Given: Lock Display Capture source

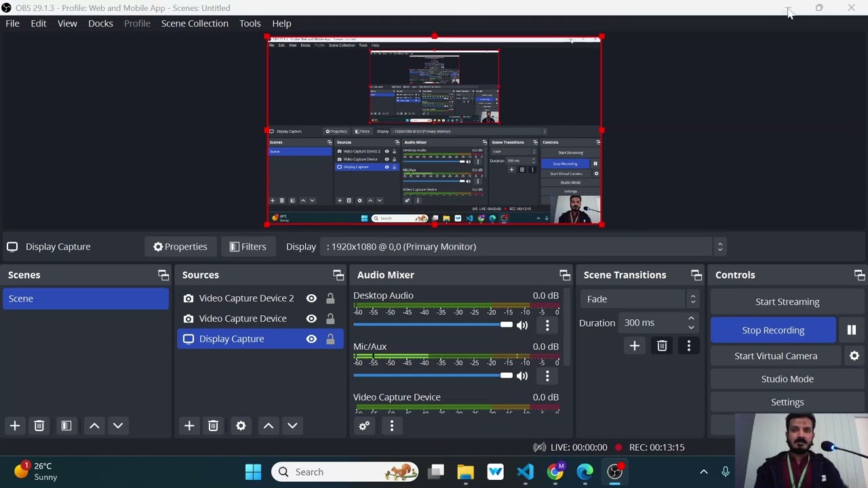Looking at the screenshot, I should (330, 339).
